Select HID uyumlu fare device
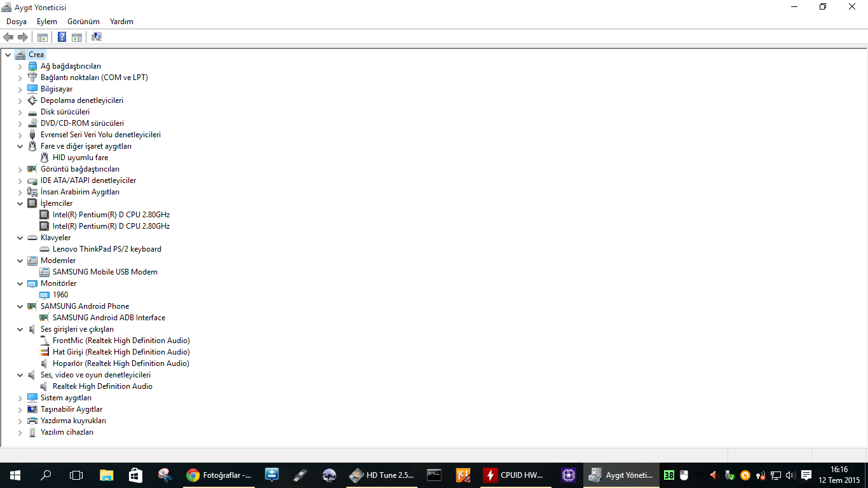Screen dimensions: 868x488 pos(80,158)
